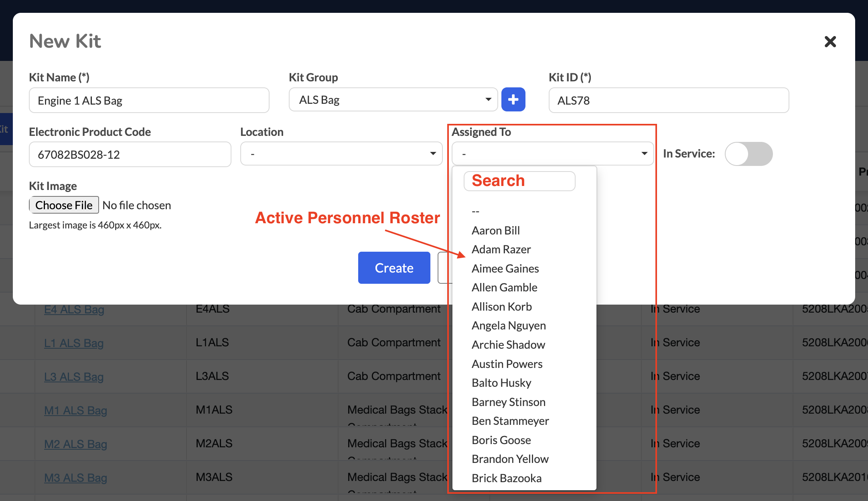
Task: Click the Kit ID input field
Action: pyautogui.click(x=669, y=100)
